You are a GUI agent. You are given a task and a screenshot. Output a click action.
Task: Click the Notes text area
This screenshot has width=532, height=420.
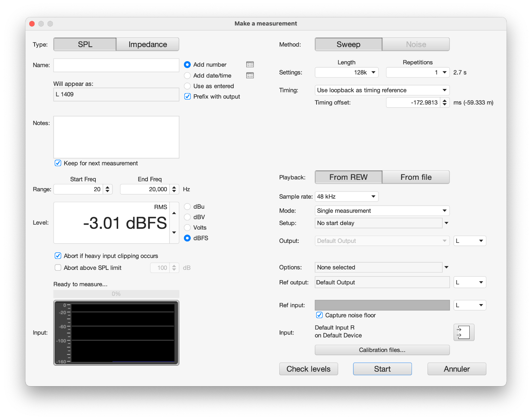(x=116, y=137)
